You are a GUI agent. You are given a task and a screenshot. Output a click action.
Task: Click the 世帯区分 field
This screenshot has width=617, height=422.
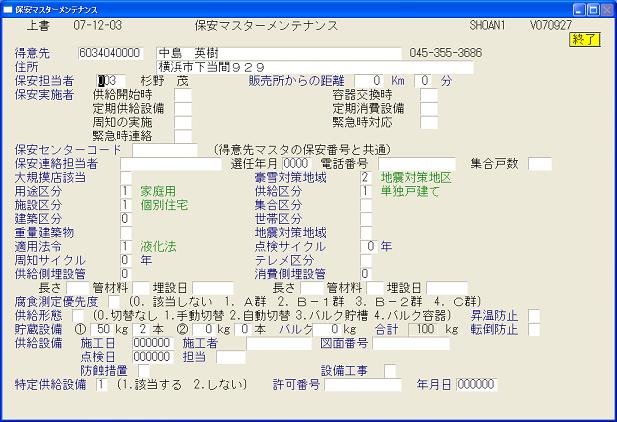366,219
